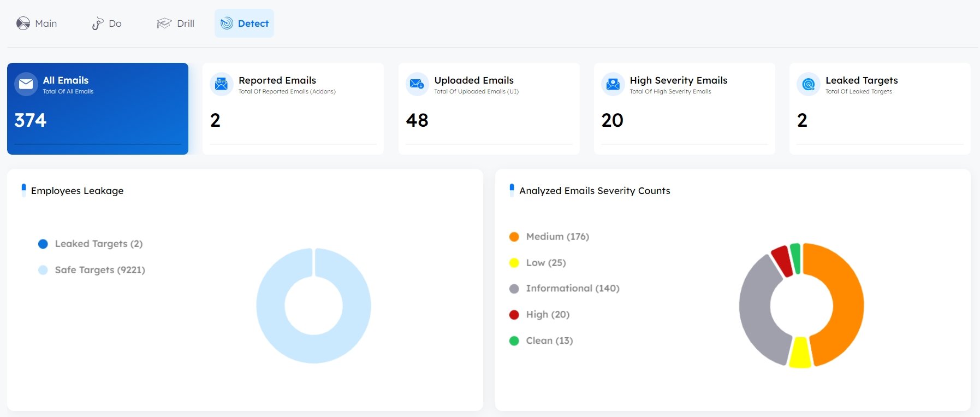
Task: Open the Uploaded Emails card
Action: click(x=489, y=109)
